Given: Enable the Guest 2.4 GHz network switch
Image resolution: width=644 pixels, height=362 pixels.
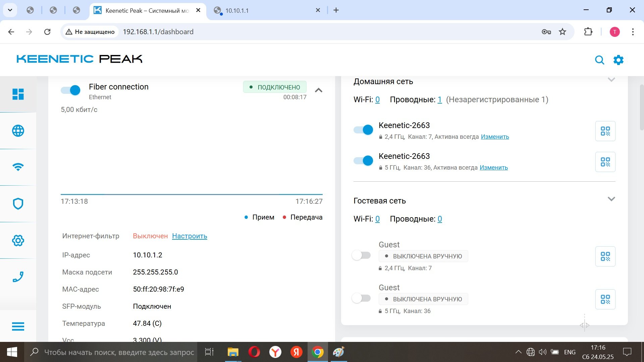Looking at the screenshot, I should 361,255.
